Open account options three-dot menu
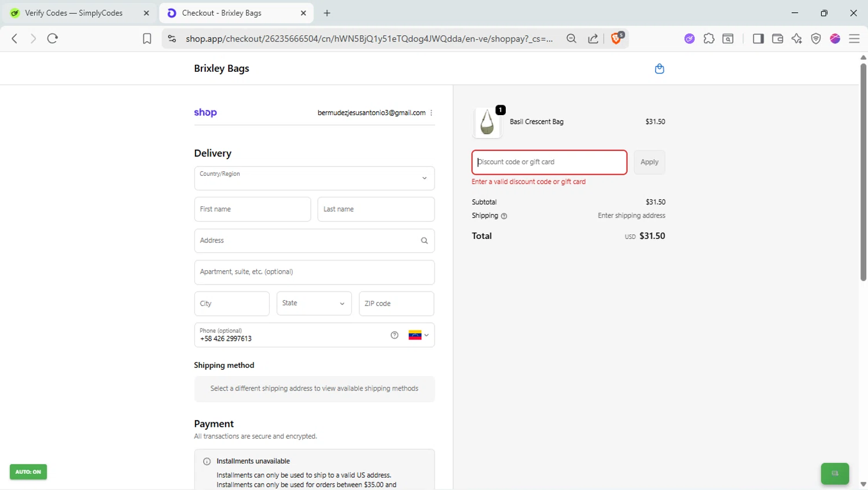The image size is (868, 490). click(x=431, y=113)
